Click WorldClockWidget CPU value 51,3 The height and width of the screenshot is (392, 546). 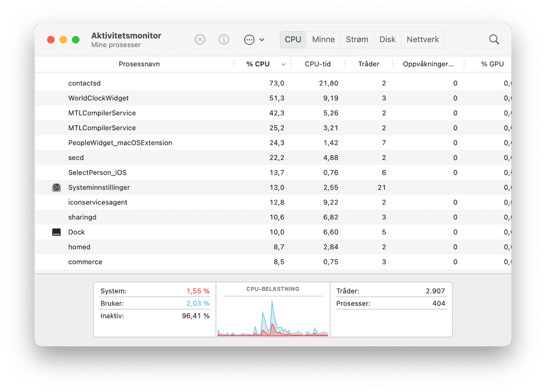[x=277, y=98]
